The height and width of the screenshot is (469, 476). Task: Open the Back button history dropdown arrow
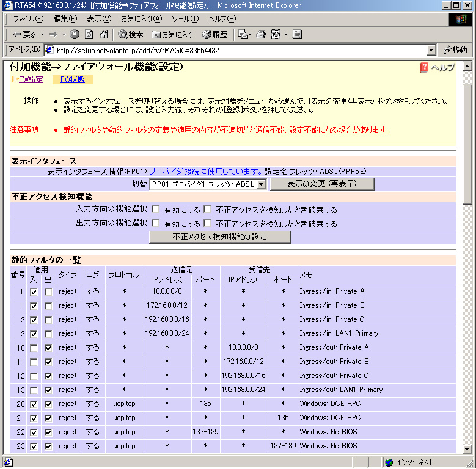coord(42,34)
